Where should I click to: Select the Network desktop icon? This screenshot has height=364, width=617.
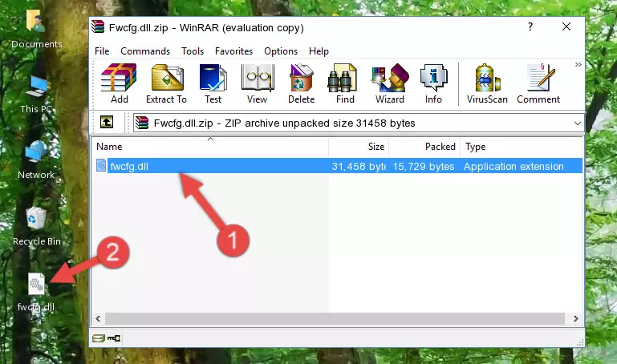36,160
